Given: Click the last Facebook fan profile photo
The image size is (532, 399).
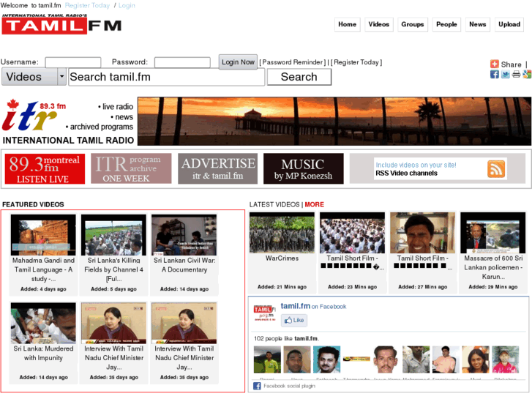Looking at the screenshot, I should 505,359.
